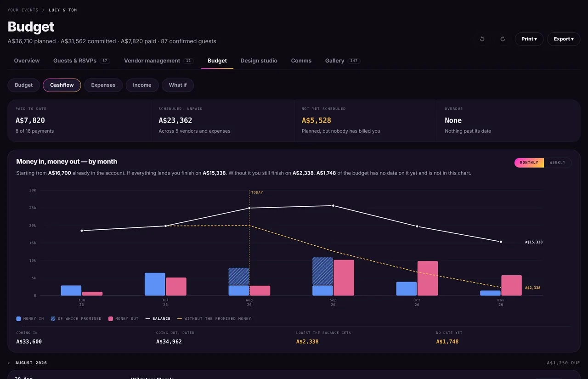This screenshot has width=588, height=379.
Task: Click the Paid to date A$7,820 value
Action: (30, 120)
